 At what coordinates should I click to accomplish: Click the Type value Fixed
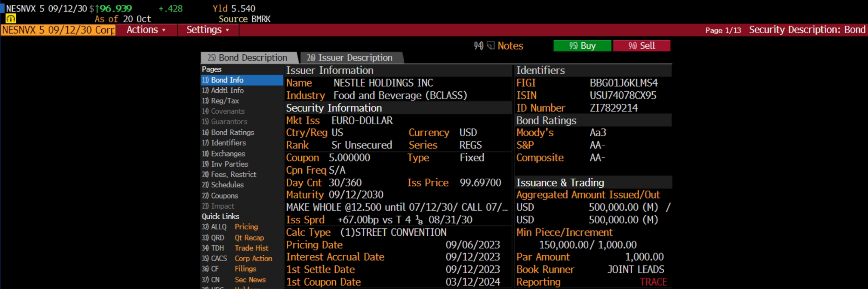(x=472, y=158)
